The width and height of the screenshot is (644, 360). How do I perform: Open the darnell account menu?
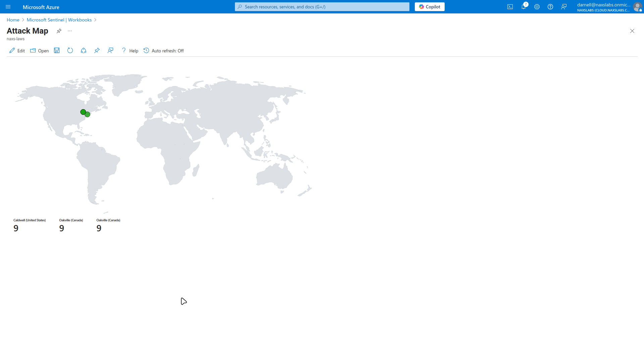coord(609,7)
